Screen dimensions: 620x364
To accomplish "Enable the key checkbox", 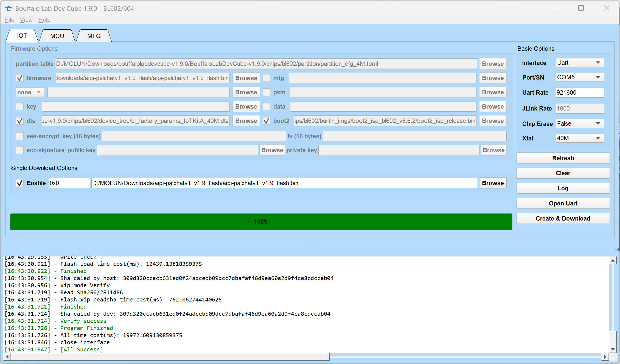I will click(x=20, y=106).
